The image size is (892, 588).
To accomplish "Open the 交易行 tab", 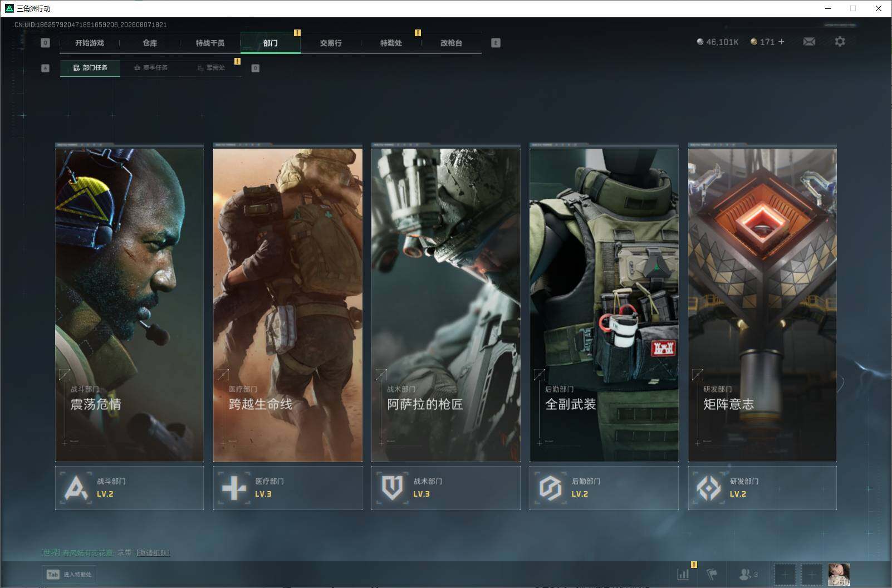I will pyautogui.click(x=331, y=43).
